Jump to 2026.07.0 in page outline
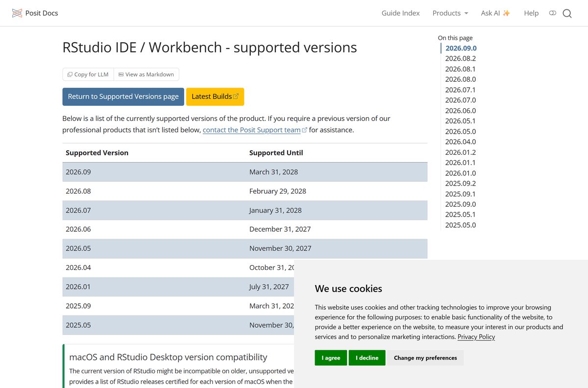This screenshot has width=588, height=388. click(460, 100)
